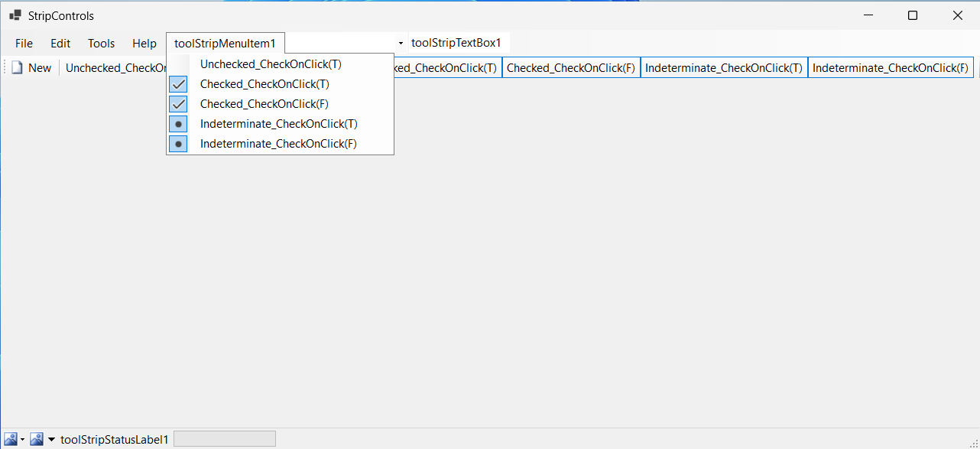This screenshot has width=980, height=449.
Task: Open the combo box dropdown next to toolStripMenuItem1
Action: pos(400,43)
